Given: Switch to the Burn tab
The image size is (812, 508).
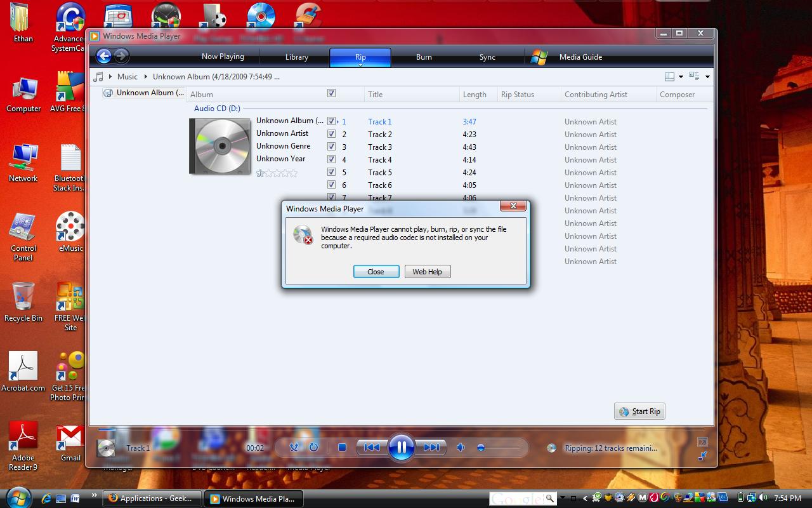Looking at the screenshot, I should click(424, 57).
